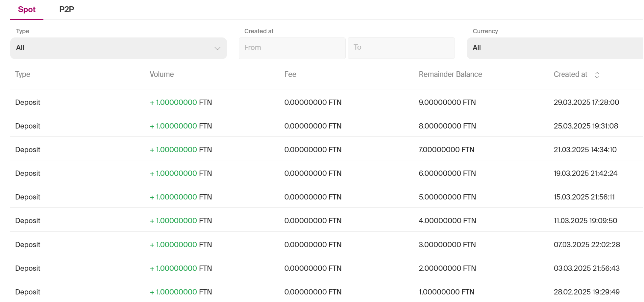This screenshot has height=302, width=644.
Task: Open the Type filter dropdown
Action: [x=118, y=48]
